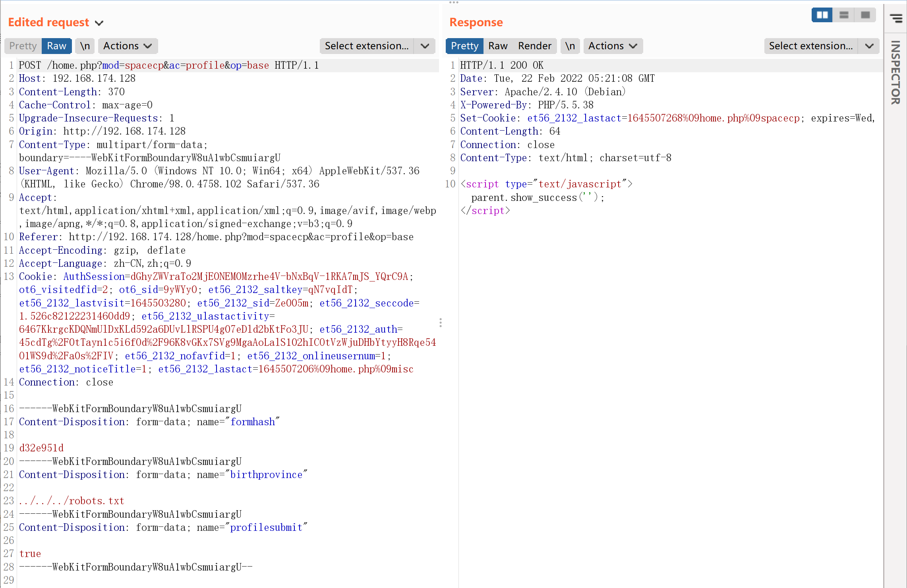Viewport: 907px width, 588px height.
Task: Open the vertical INSPECTOR side panel
Action: [895, 73]
